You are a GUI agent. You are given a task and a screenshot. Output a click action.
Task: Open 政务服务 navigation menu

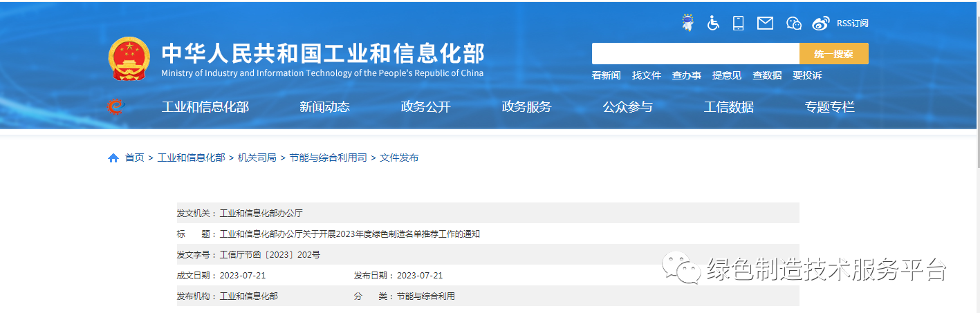[526, 107]
